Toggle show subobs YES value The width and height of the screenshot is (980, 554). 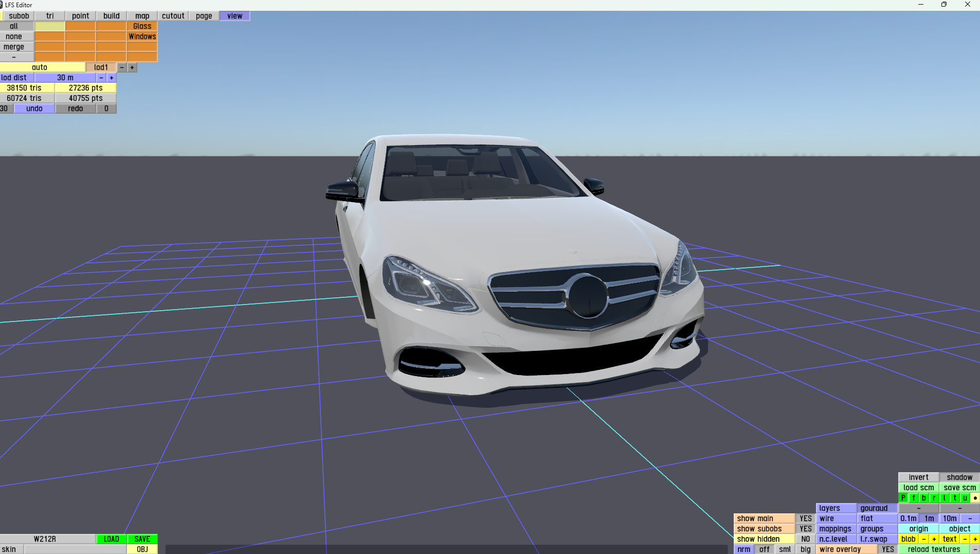[806, 529]
